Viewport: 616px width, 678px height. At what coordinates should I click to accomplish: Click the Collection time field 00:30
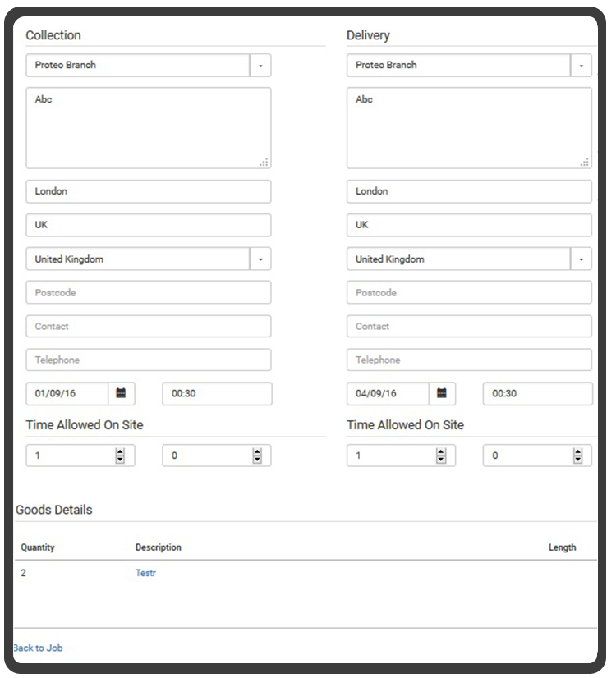(x=217, y=393)
